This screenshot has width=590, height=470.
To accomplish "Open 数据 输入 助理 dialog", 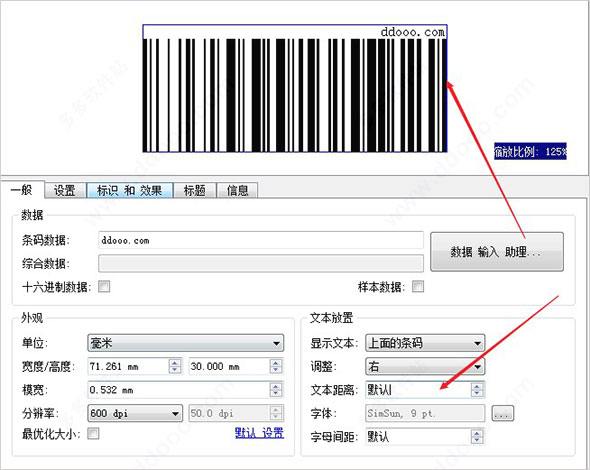I will (x=497, y=252).
